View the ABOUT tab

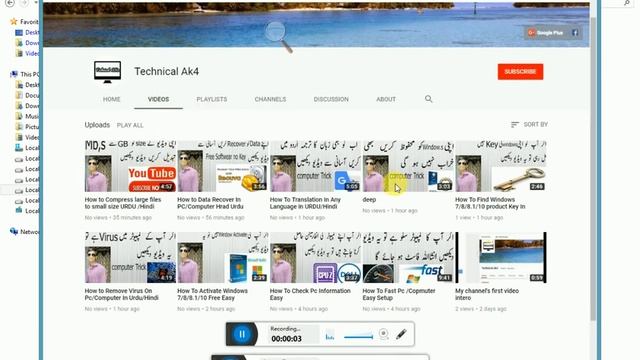(x=386, y=99)
